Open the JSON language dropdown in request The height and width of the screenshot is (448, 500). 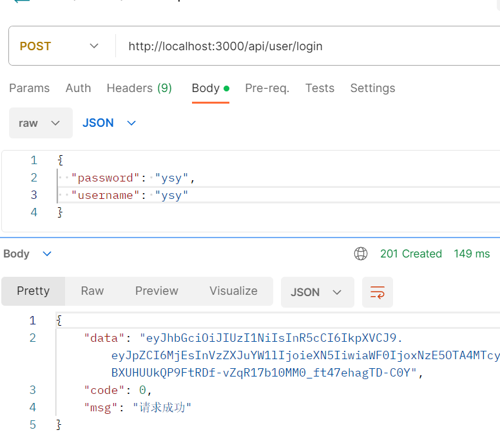109,123
